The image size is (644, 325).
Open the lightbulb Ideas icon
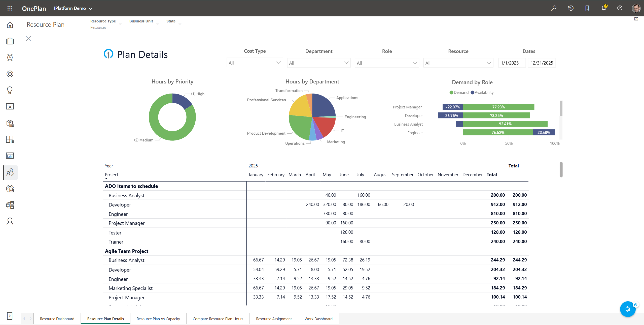[10, 90]
